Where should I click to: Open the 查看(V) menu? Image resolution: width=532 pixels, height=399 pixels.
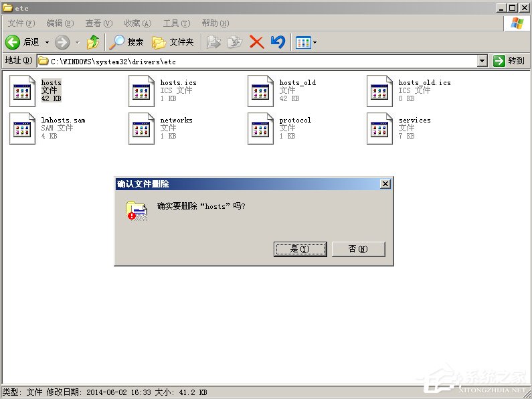point(98,23)
